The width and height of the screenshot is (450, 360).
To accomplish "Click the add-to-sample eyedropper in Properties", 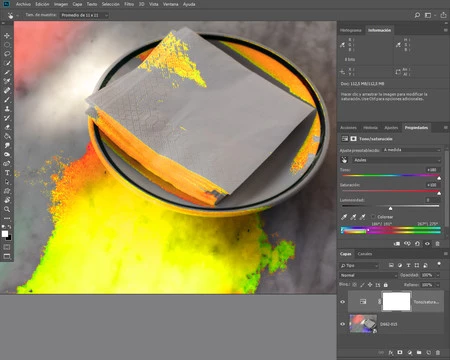I will click(353, 217).
